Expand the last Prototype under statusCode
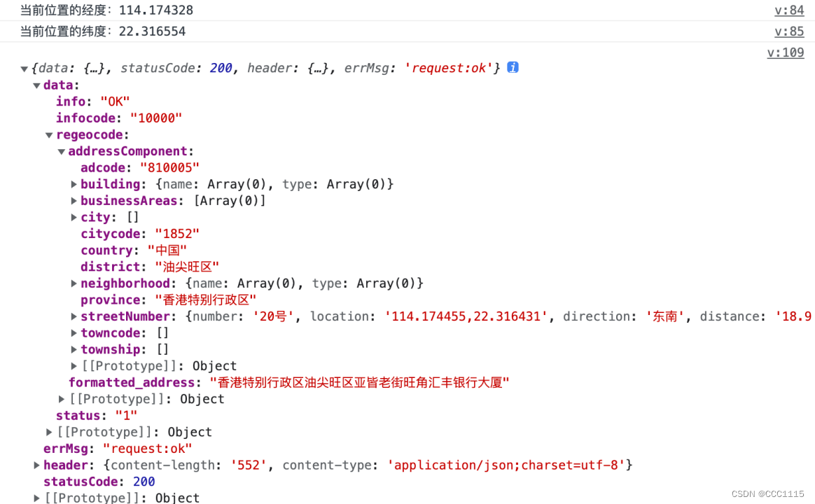Viewport: 815px width, 504px height. [36, 498]
